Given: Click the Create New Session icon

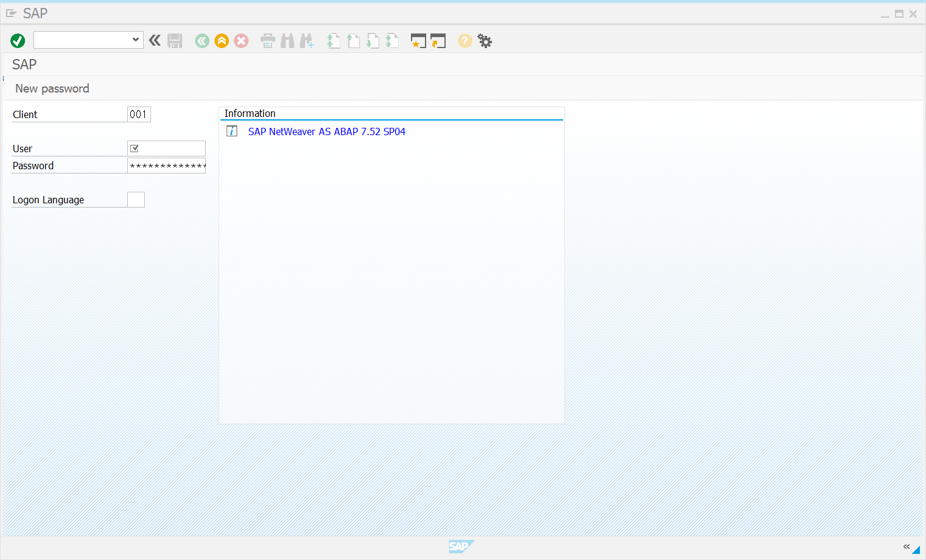Looking at the screenshot, I should coord(418,41).
